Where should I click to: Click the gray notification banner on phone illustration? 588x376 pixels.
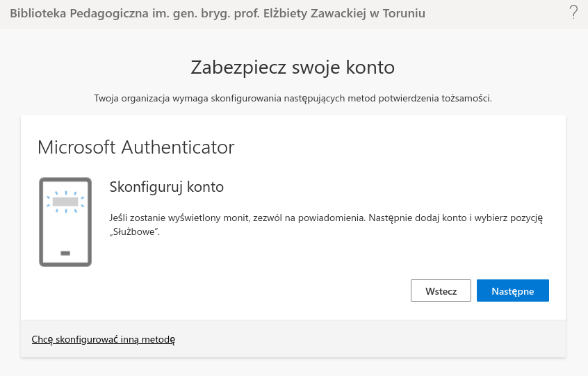coord(65,204)
